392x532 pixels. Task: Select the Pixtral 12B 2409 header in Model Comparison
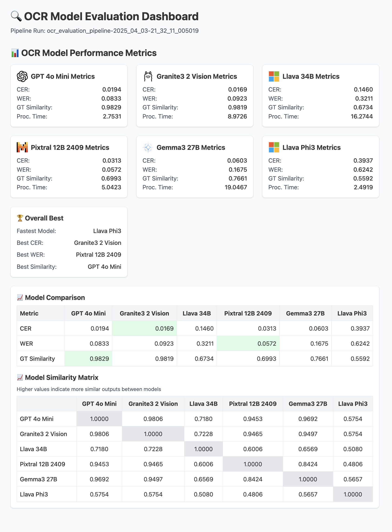(x=248, y=313)
